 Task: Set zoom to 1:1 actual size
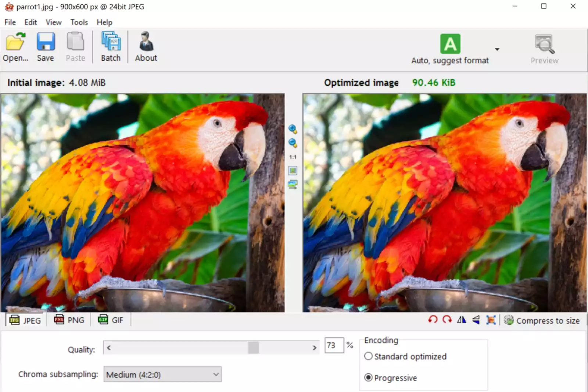292,156
